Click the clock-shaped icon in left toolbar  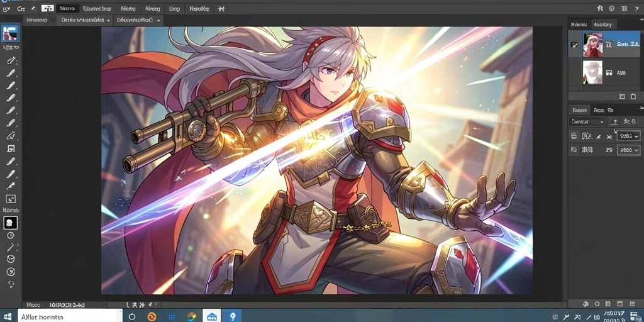11,235
